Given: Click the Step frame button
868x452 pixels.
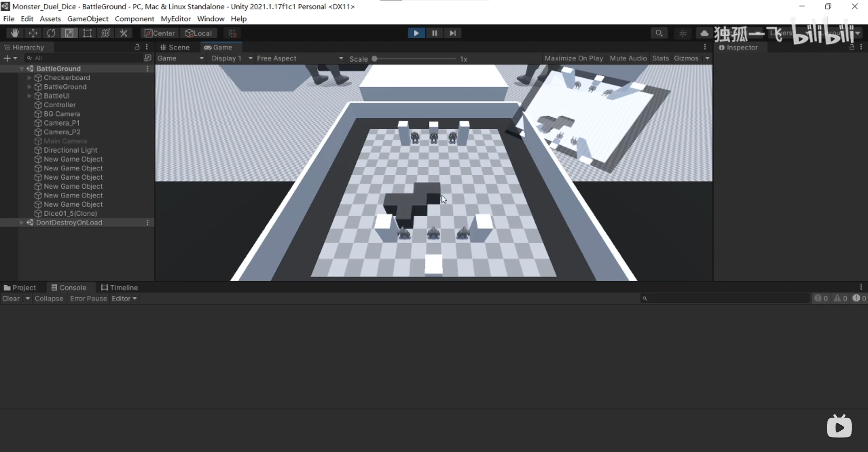Looking at the screenshot, I should [x=453, y=33].
